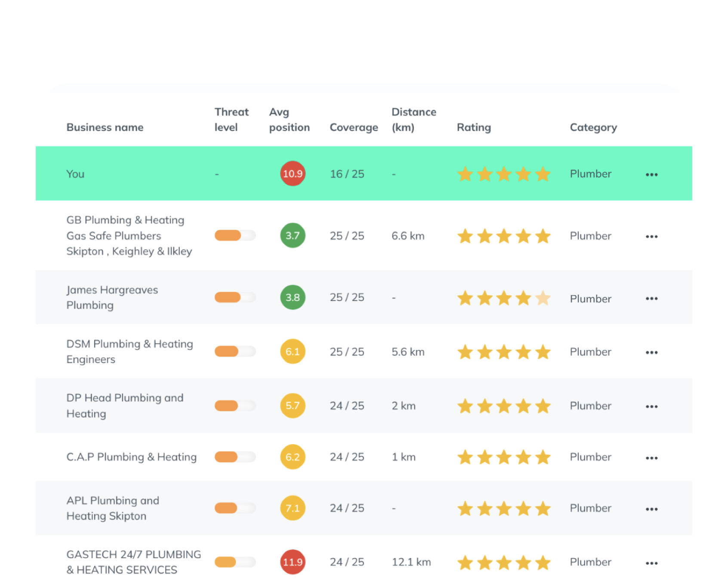Sort by the Avg position column header
728x586 pixels.
coord(289,120)
